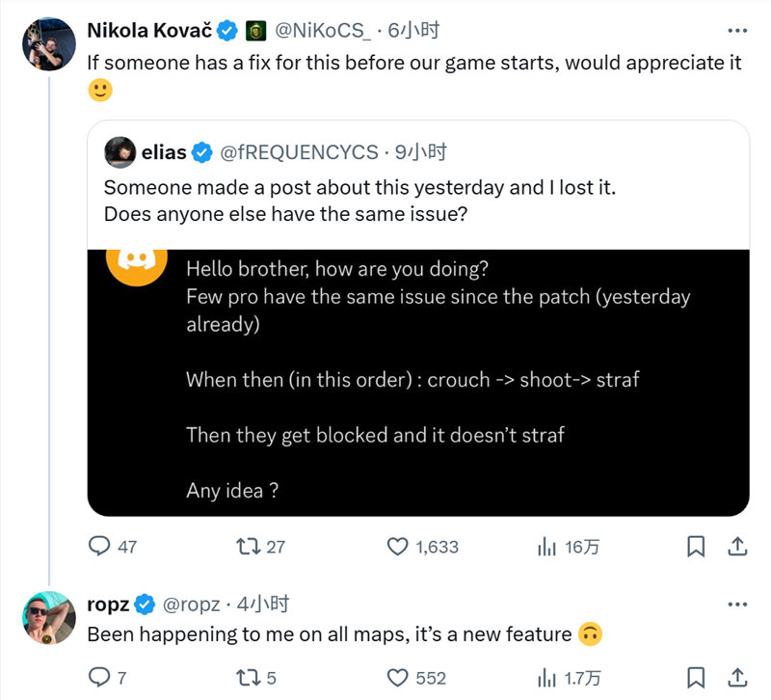Reply to ropz's comment

click(99, 678)
